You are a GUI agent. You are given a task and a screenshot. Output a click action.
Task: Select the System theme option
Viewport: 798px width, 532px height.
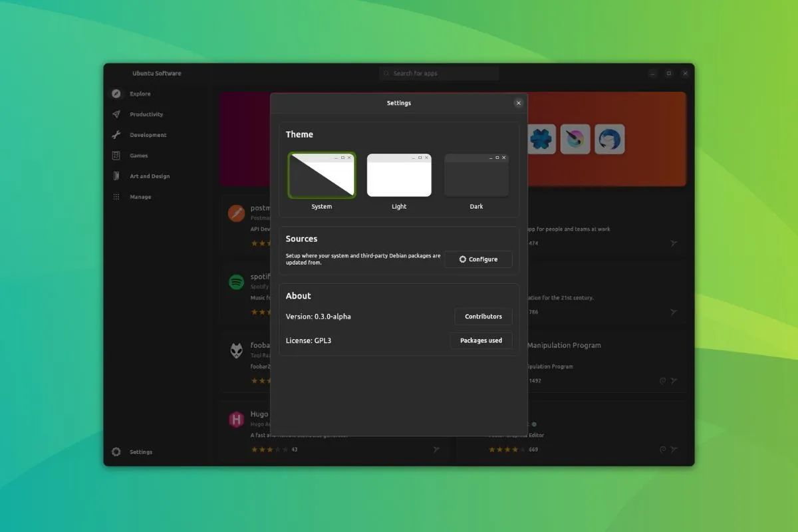point(322,176)
